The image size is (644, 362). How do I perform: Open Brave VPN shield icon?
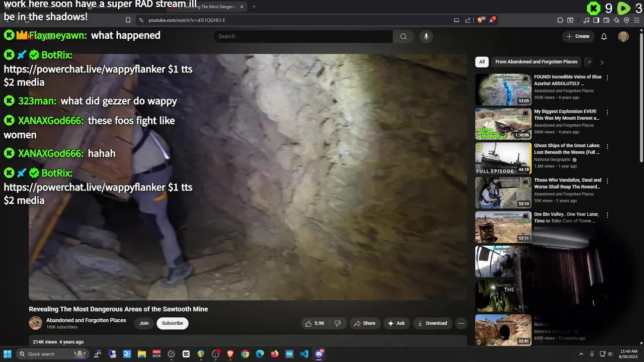(626, 20)
